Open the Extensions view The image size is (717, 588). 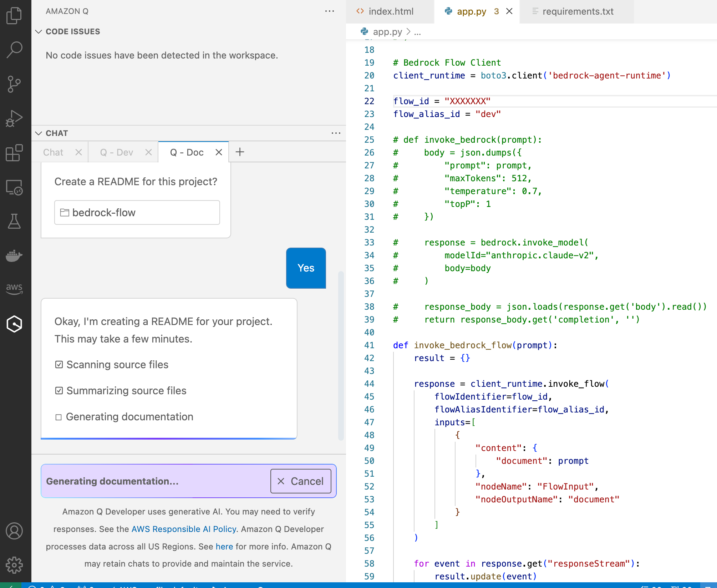[x=14, y=153]
